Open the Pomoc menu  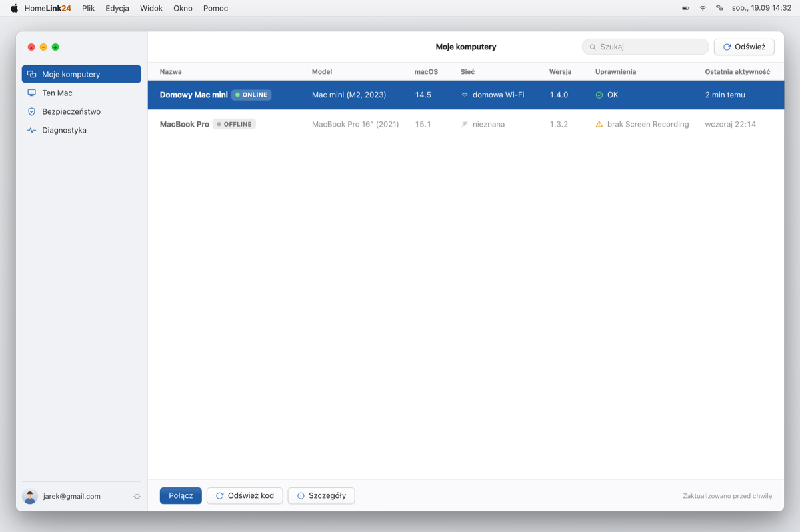click(215, 8)
